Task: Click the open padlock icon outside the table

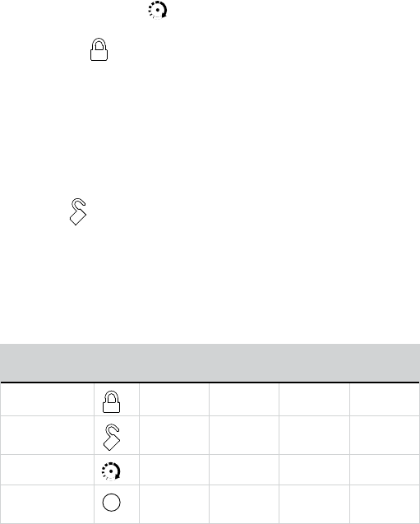Action: click(x=78, y=212)
